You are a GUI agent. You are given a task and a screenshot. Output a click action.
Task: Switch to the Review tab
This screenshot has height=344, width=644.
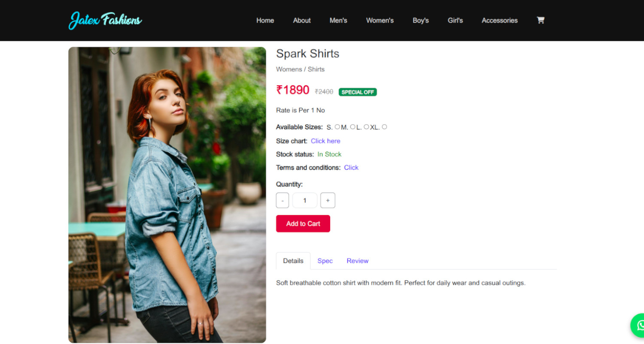[357, 261]
